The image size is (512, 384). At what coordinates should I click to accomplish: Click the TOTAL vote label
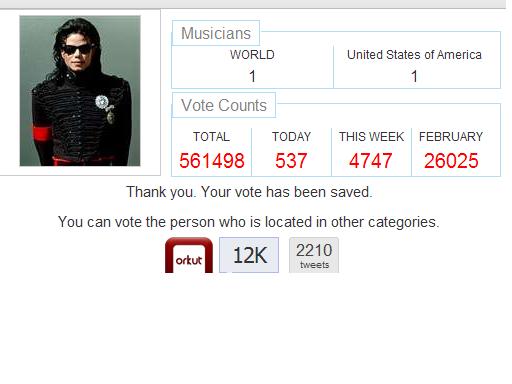coord(211,137)
